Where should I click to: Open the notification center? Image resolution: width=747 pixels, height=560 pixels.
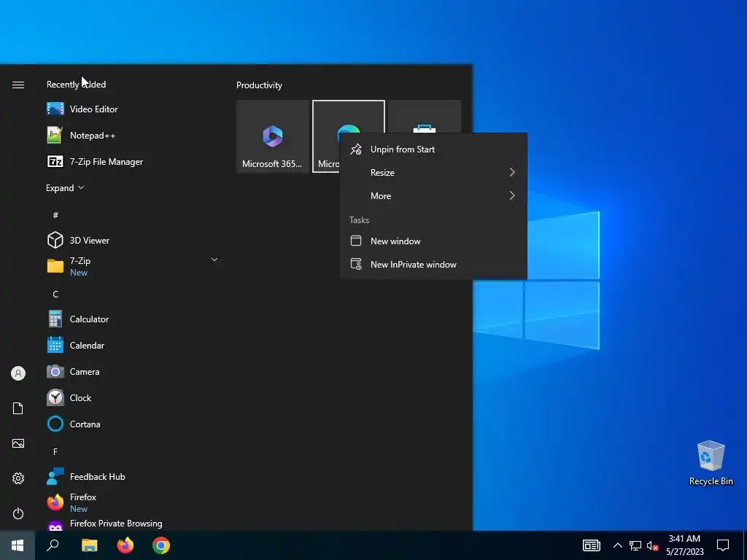click(x=723, y=545)
